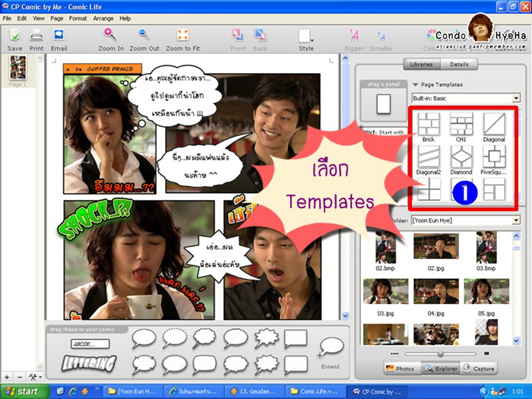This screenshot has width=532, height=399.
Task: Pick the plain oval speech balloon
Action: (x=144, y=338)
